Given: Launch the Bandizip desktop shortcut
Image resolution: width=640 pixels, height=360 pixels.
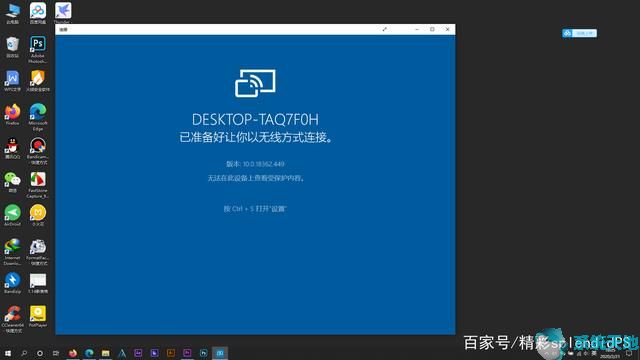Looking at the screenshot, I should (13, 282).
